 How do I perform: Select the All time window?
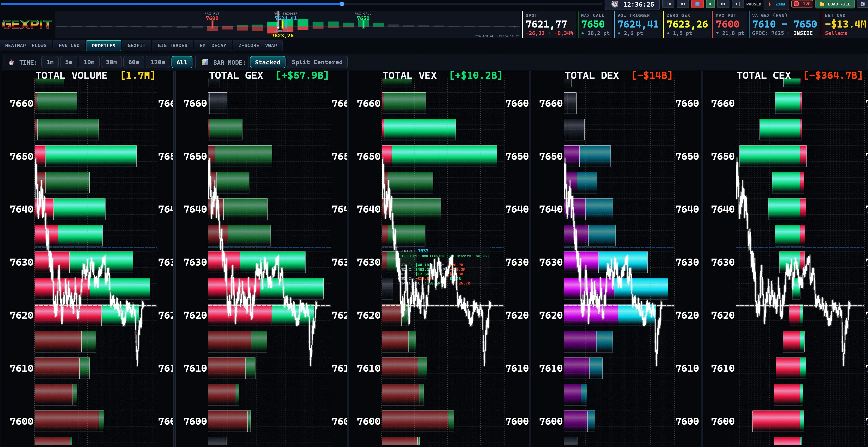coord(182,62)
